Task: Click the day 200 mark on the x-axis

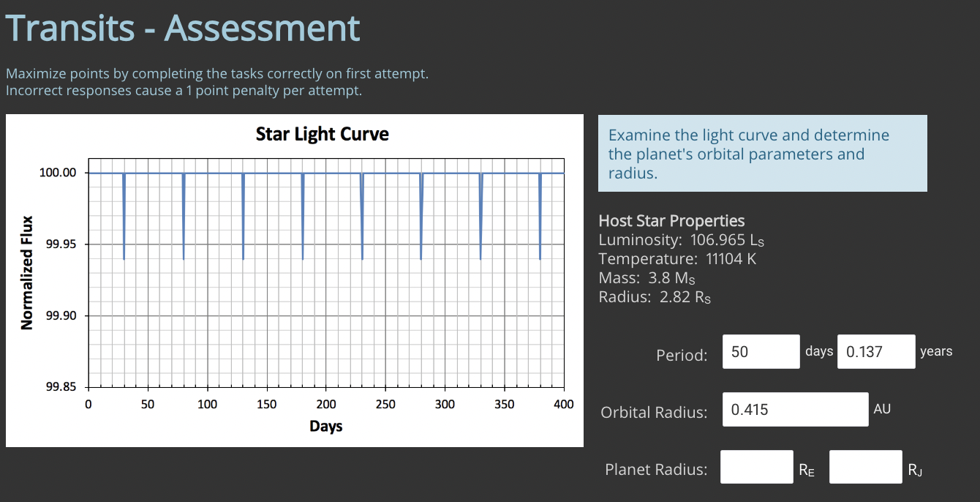Action: (326, 404)
